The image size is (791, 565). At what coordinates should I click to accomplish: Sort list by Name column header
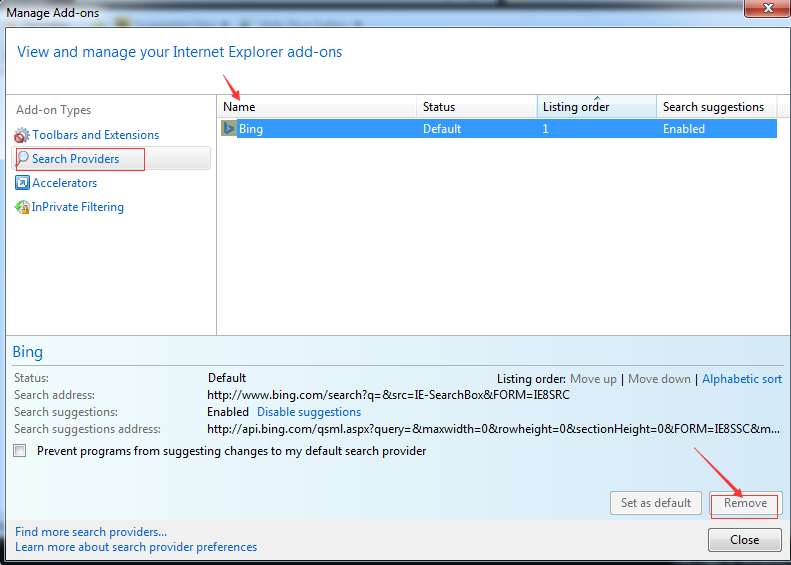316,106
